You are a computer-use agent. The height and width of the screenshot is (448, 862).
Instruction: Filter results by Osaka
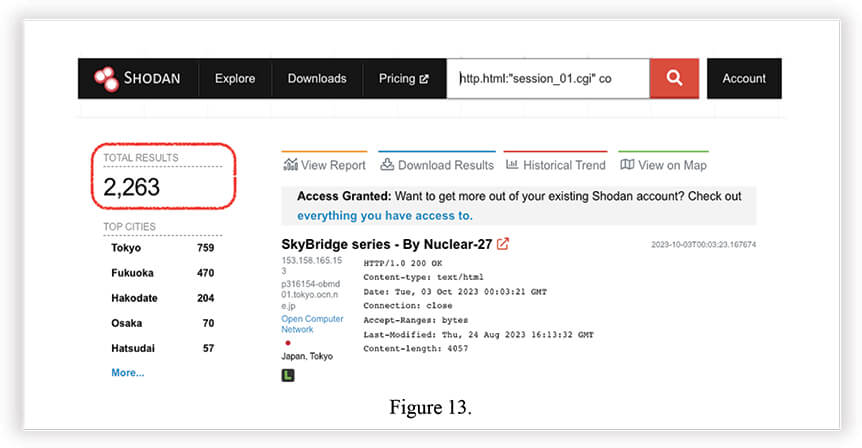126,323
